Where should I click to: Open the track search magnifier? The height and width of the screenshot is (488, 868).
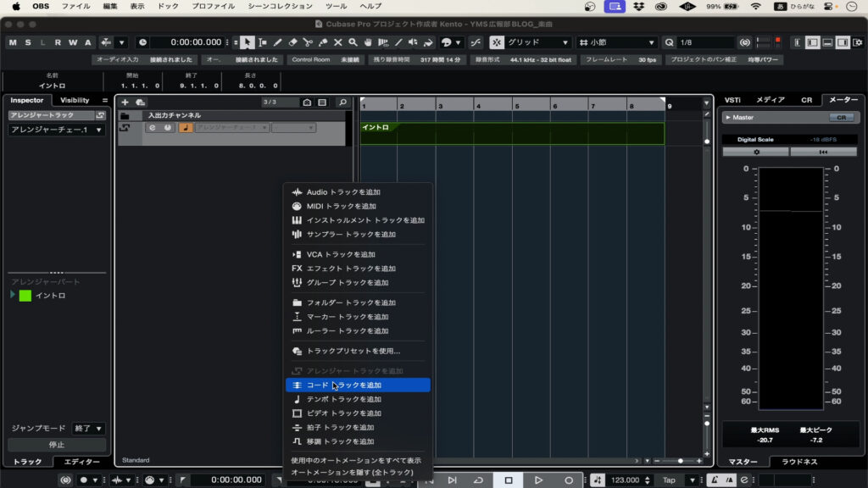click(342, 103)
